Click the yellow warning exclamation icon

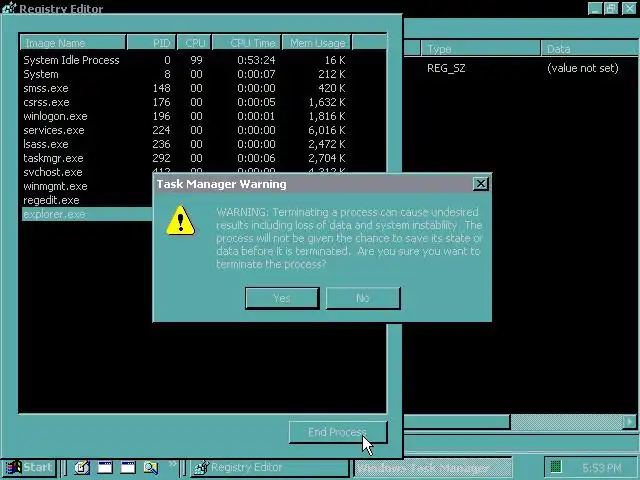click(x=180, y=221)
